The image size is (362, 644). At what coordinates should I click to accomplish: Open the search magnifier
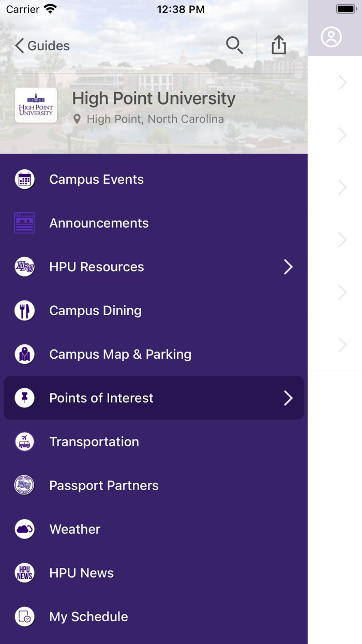(x=234, y=45)
